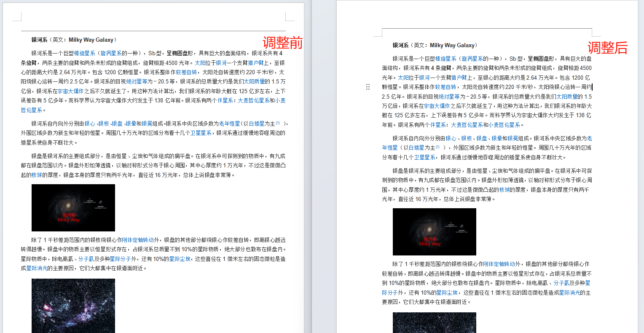Click the paragraph drag handle in right document
644x333 pixels.
click(x=368, y=87)
